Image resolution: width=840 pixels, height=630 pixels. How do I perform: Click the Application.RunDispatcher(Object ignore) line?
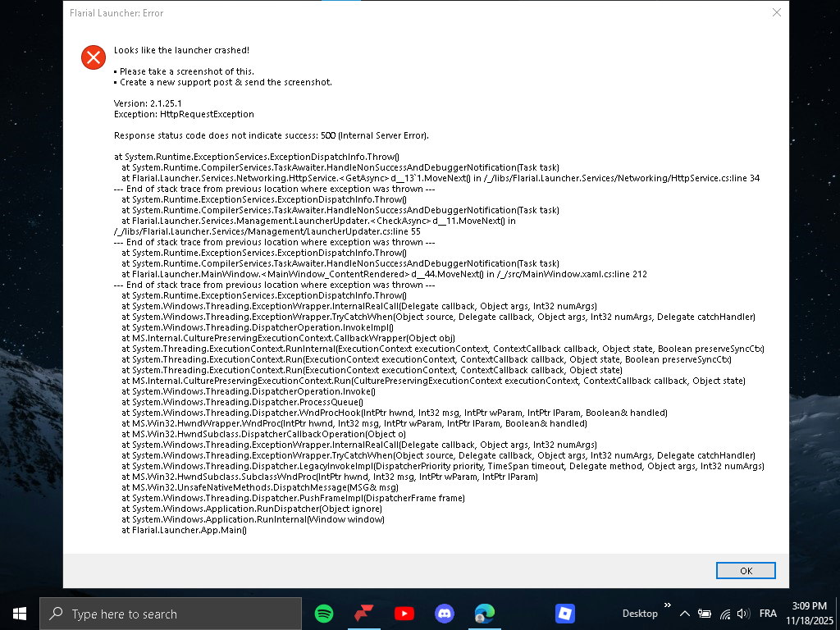pos(252,509)
